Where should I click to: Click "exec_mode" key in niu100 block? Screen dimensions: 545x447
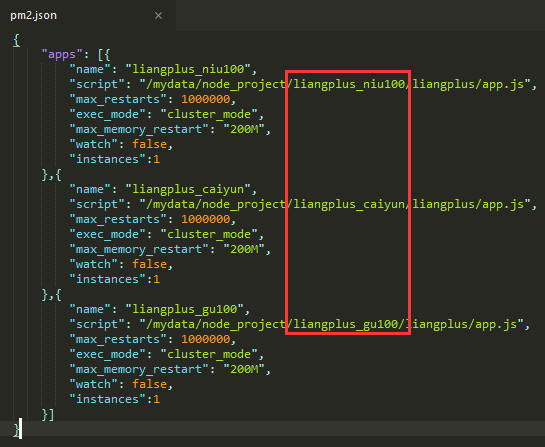coord(107,114)
